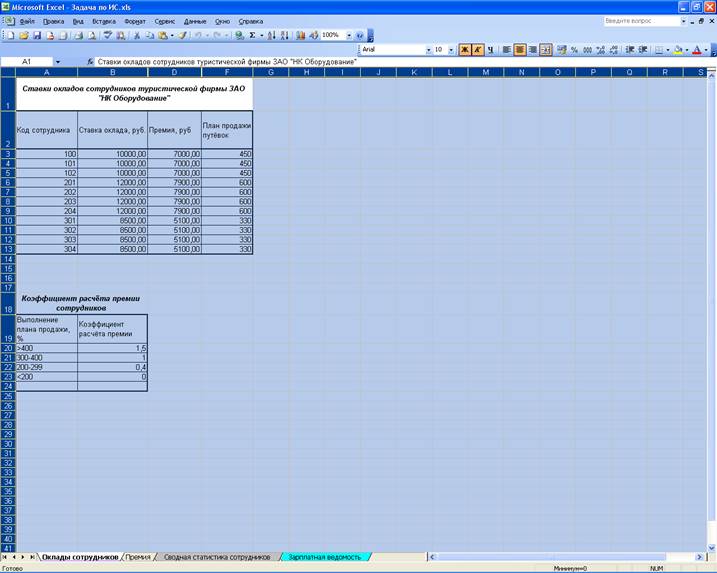
Task: Decrease cell indent
Action: (x=630, y=49)
